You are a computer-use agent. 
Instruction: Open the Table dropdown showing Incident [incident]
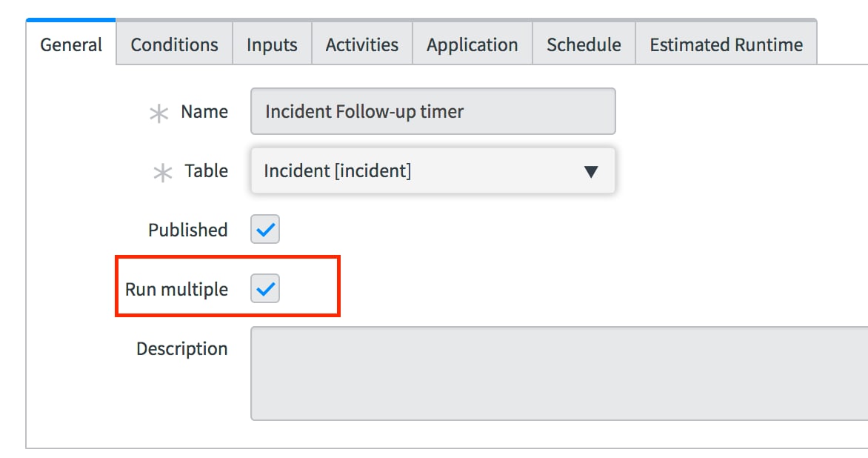(x=433, y=170)
